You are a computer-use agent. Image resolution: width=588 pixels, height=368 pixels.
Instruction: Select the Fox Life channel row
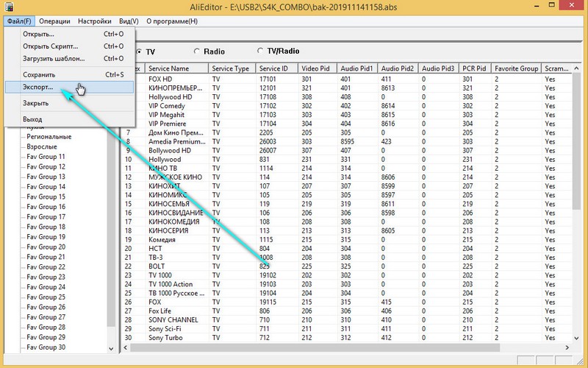pos(347,311)
